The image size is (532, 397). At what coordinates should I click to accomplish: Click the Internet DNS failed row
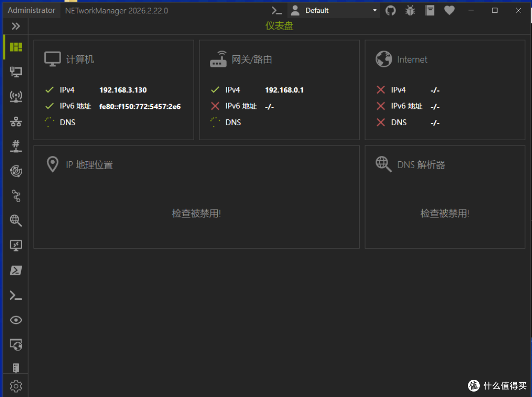coord(408,123)
